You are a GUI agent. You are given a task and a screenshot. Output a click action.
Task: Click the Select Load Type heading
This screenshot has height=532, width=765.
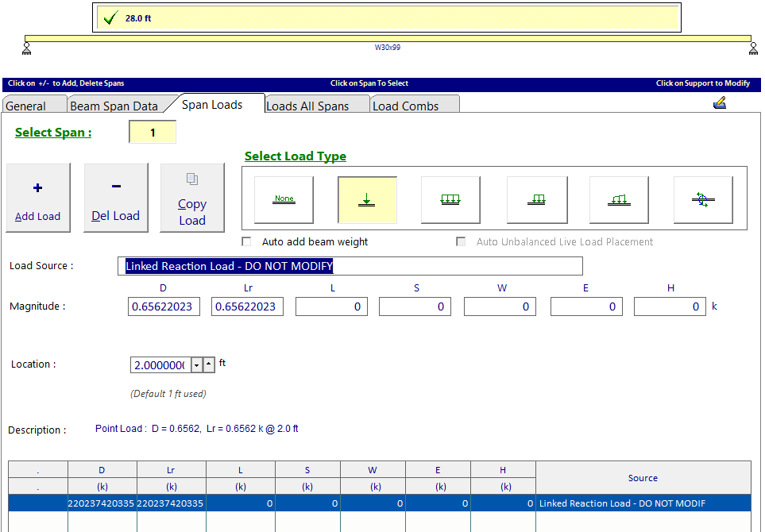[296, 156]
